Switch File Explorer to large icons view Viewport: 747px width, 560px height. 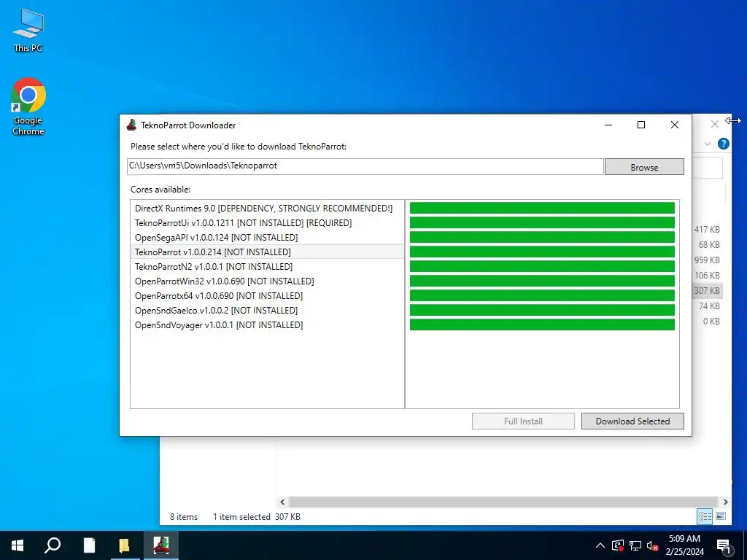tap(721, 516)
